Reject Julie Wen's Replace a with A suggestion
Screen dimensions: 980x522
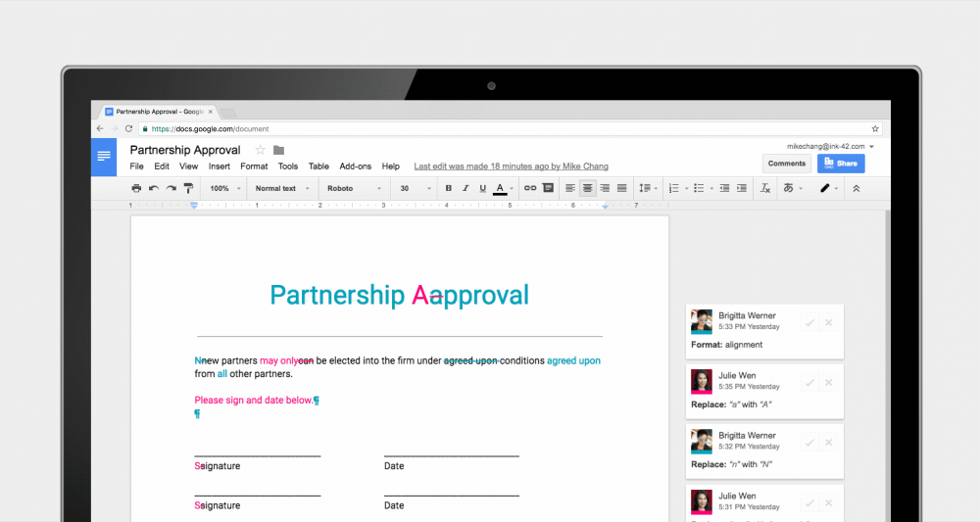pyautogui.click(x=829, y=383)
